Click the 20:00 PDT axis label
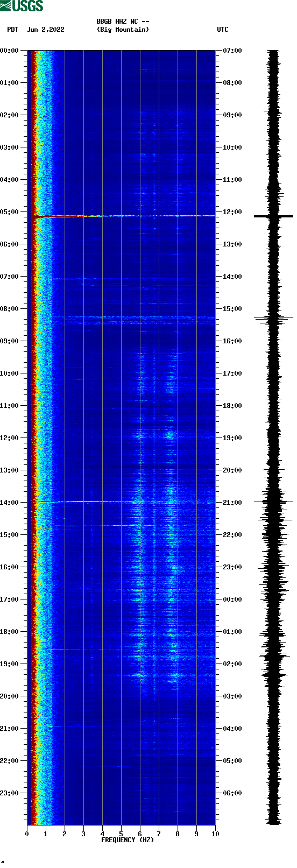Image resolution: width=297 pixels, height=868 pixels. (10, 696)
